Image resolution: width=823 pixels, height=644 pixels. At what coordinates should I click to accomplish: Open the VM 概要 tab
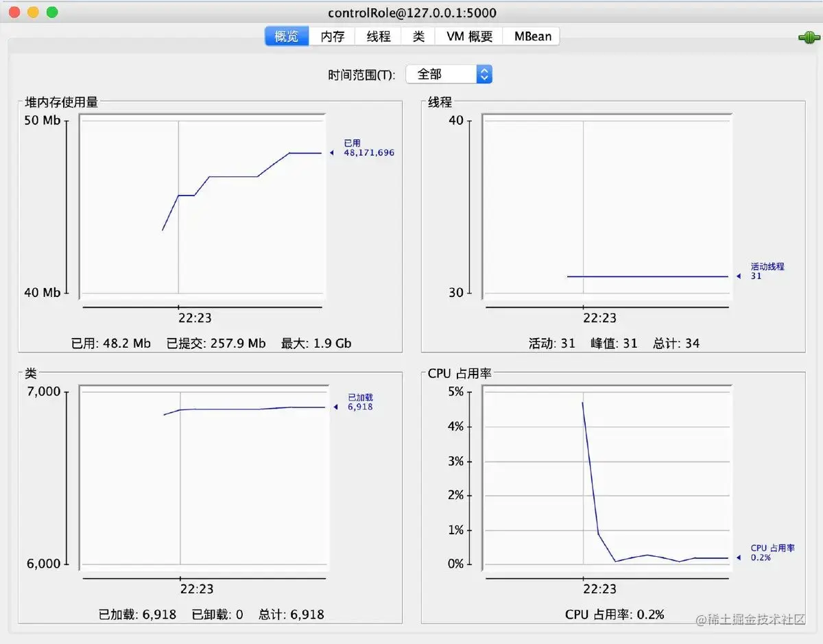pos(469,36)
